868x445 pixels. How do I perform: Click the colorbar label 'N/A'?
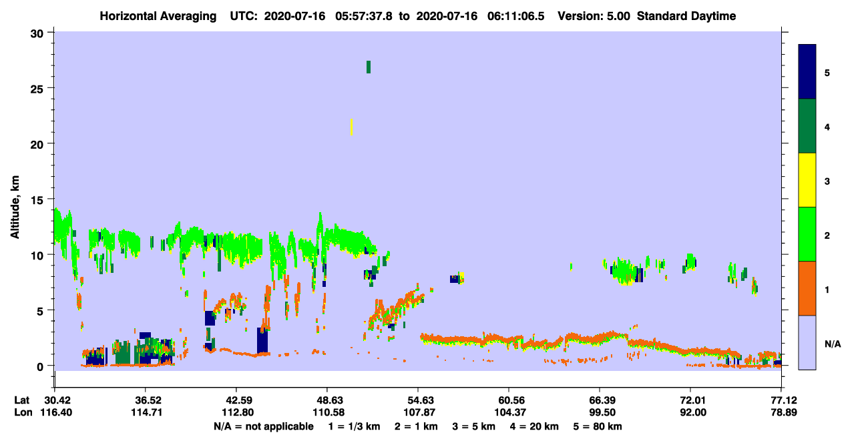pyautogui.click(x=833, y=344)
